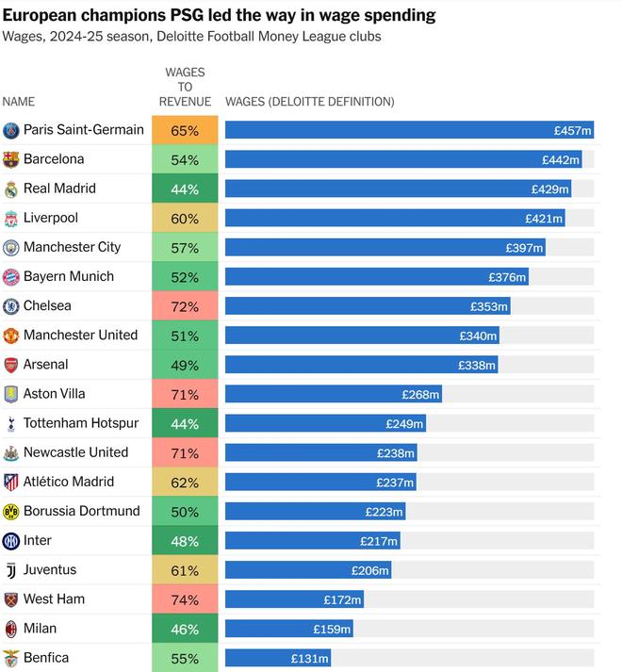This screenshot has width=622, height=672.
Task: Click the WAGES (DELOITTE DEFINITION) column header
Action: pos(309,102)
